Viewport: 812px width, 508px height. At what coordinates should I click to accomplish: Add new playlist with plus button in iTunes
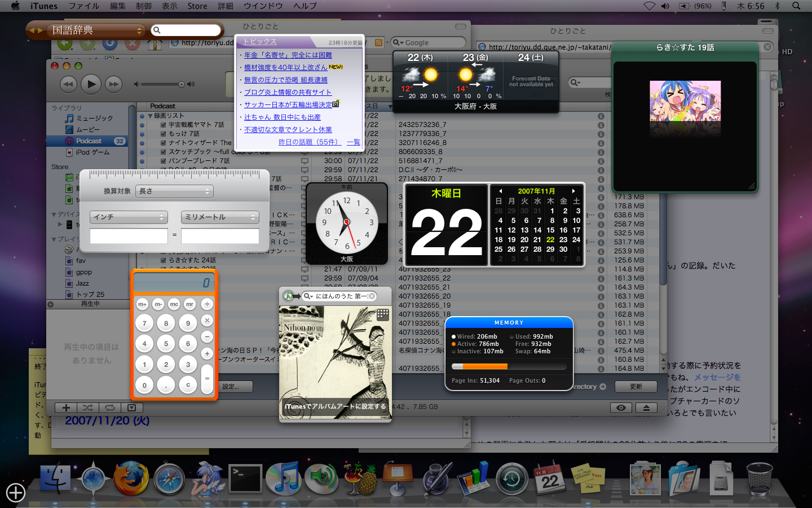[66, 408]
